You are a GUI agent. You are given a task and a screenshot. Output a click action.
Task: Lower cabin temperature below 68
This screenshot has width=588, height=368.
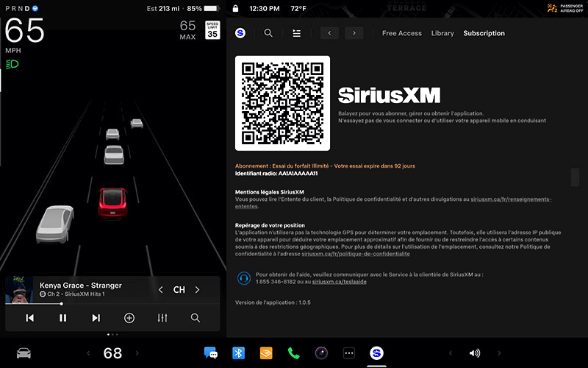(88, 353)
